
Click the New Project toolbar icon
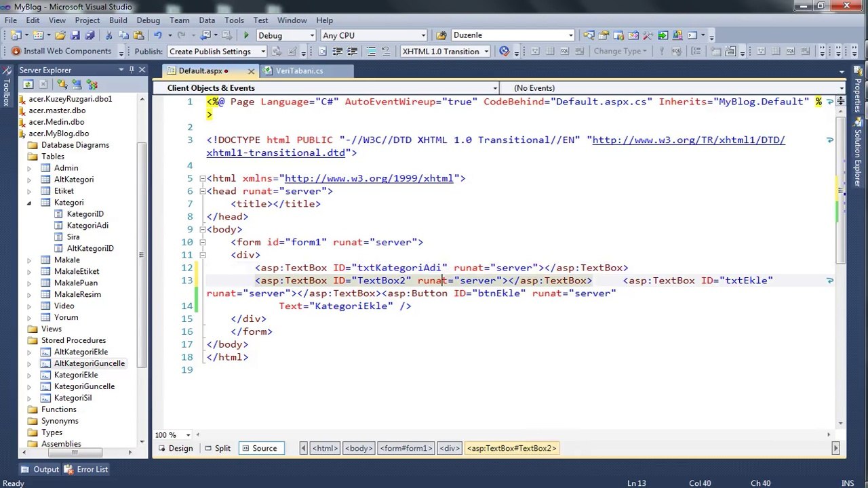tap(16, 35)
